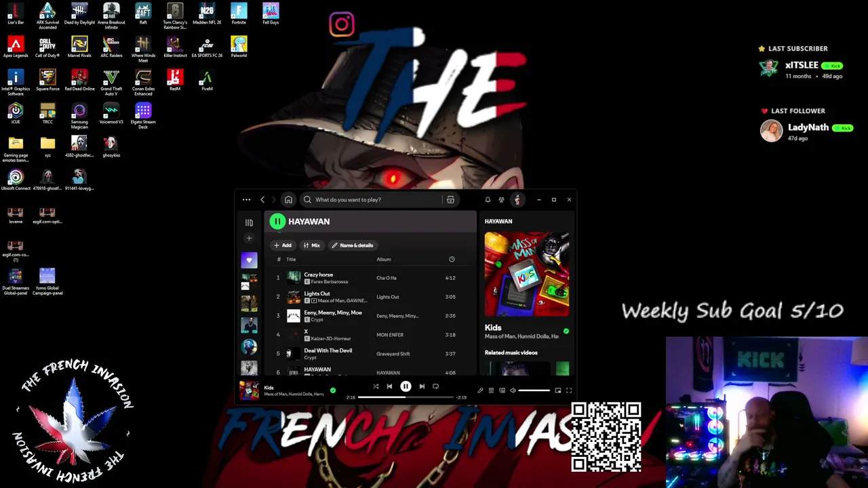Toggle repeat mode
The image size is (868, 488).
pyautogui.click(x=435, y=386)
